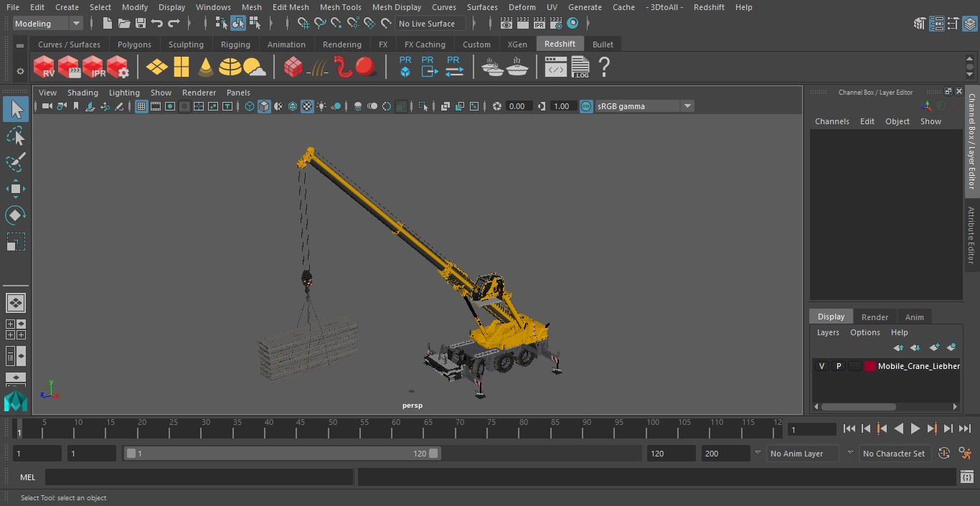980x506 pixels.
Task: Activate the Lasso select tool
Action: pyautogui.click(x=15, y=136)
